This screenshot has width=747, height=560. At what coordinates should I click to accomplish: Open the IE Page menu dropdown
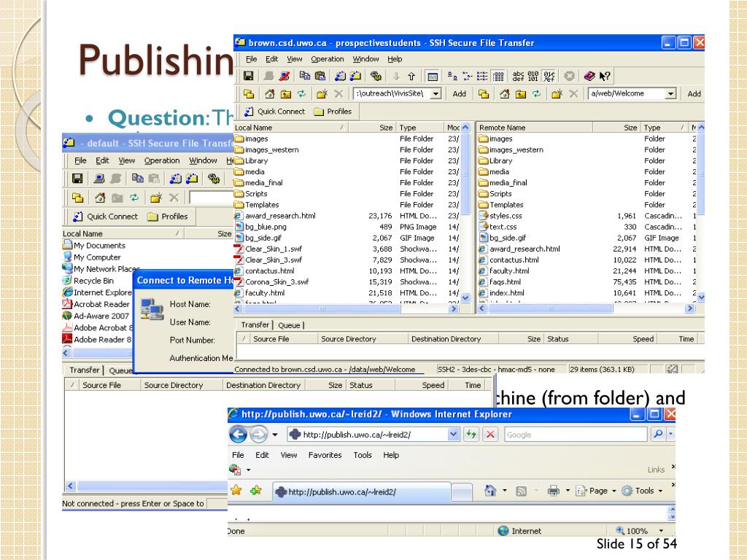[614, 491]
